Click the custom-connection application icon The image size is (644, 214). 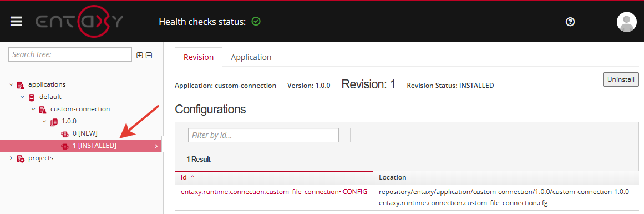[x=42, y=110]
